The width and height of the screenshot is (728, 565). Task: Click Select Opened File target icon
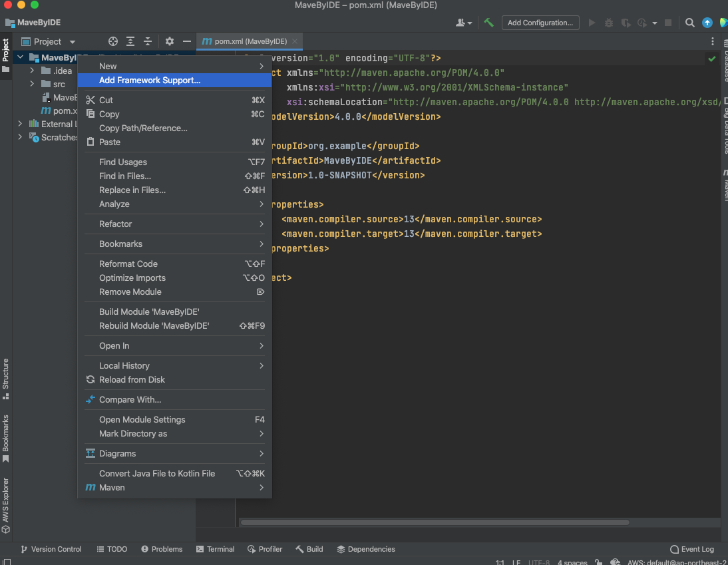[113, 41]
